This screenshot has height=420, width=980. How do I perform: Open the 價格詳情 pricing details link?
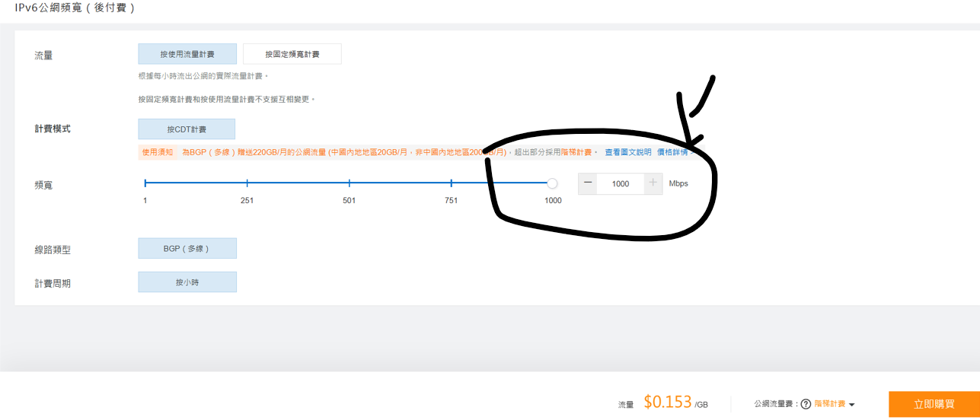(672, 152)
